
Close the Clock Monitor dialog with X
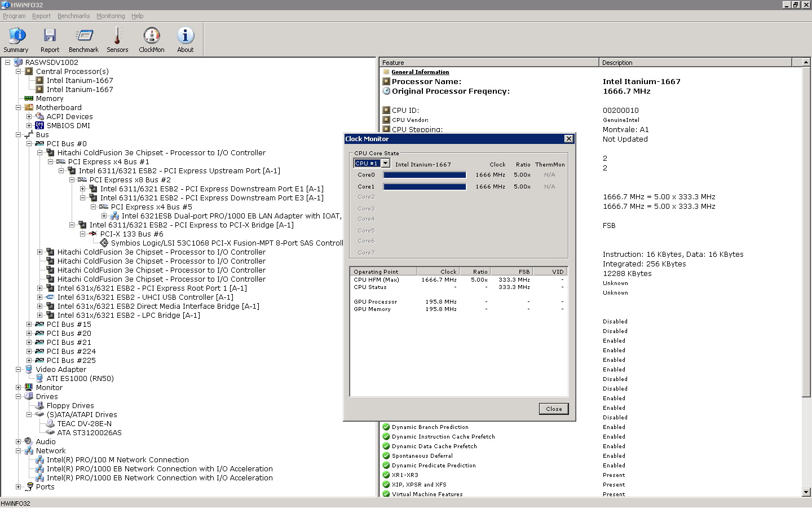pyautogui.click(x=568, y=139)
